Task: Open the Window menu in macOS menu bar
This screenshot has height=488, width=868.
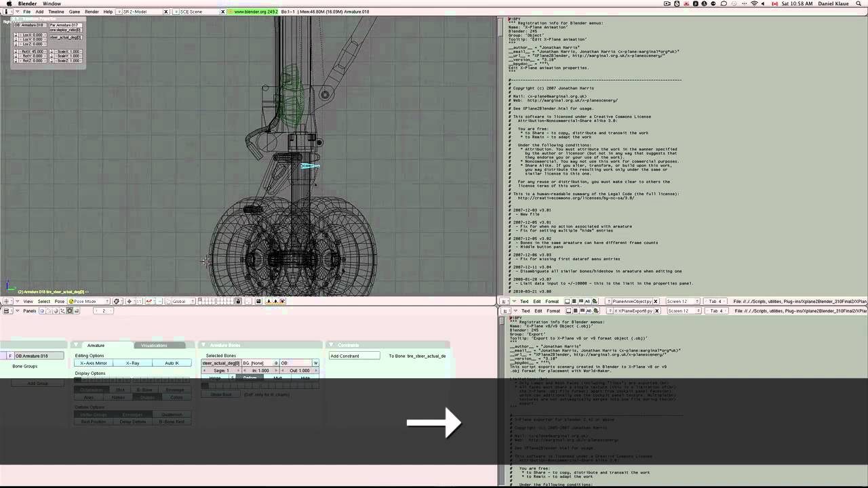Action: pos(52,3)
